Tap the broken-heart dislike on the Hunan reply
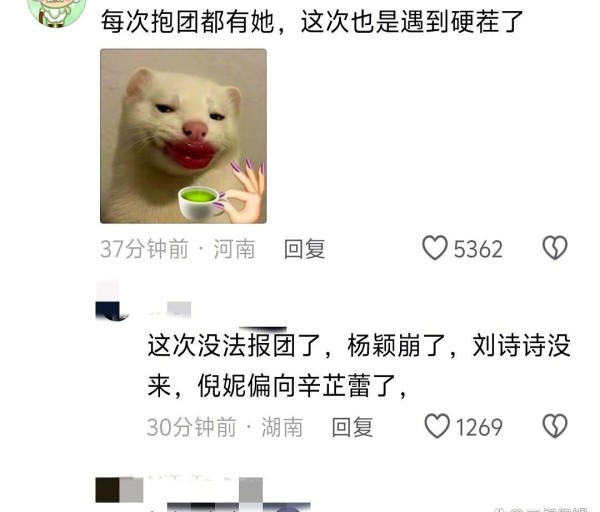This screenshot has height=512, width=600. coord(555,426)
